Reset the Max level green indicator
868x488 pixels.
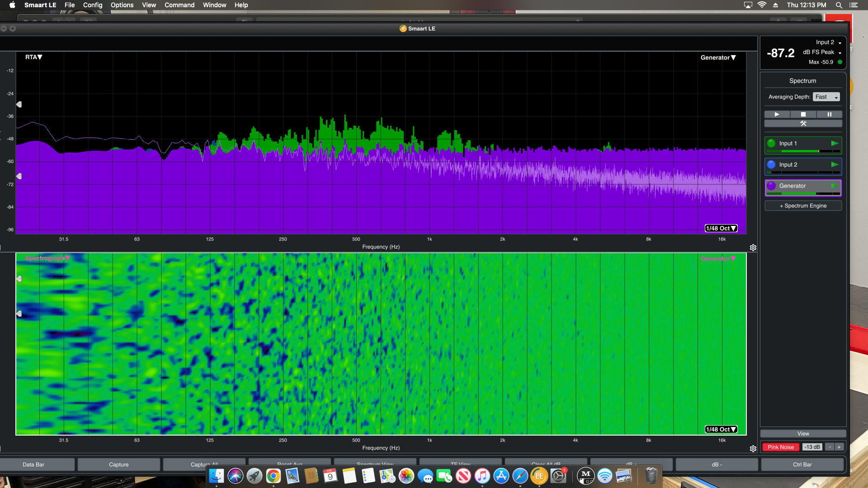pyautogui.click(x=840, y=62)
